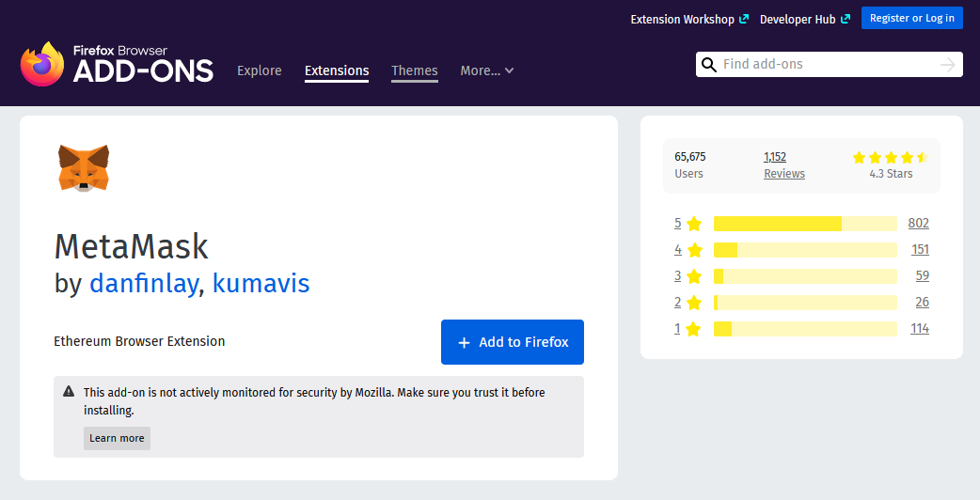Switch to the Themes tab
This screenshot has width=980, height=500.
(x=415, y=70)
